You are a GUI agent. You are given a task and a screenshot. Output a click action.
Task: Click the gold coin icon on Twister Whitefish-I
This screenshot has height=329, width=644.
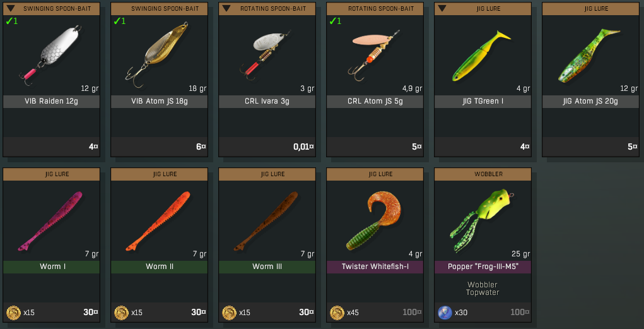337,313
